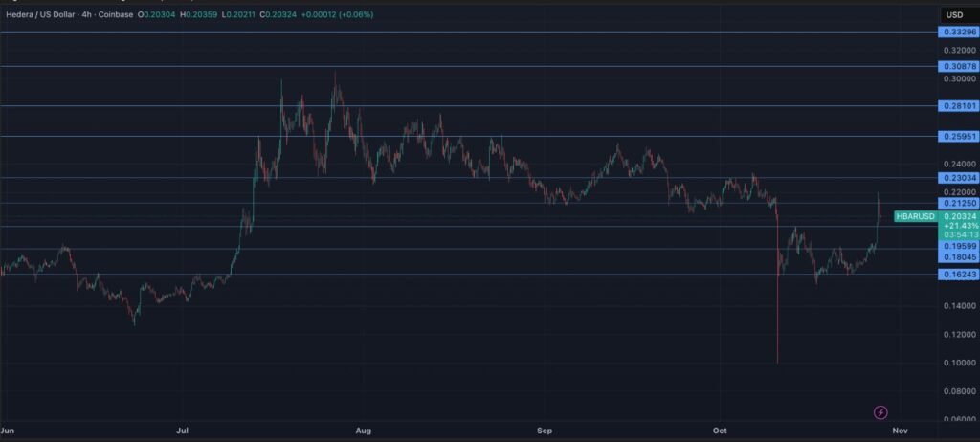Click the Jul label on time axis

182,431
